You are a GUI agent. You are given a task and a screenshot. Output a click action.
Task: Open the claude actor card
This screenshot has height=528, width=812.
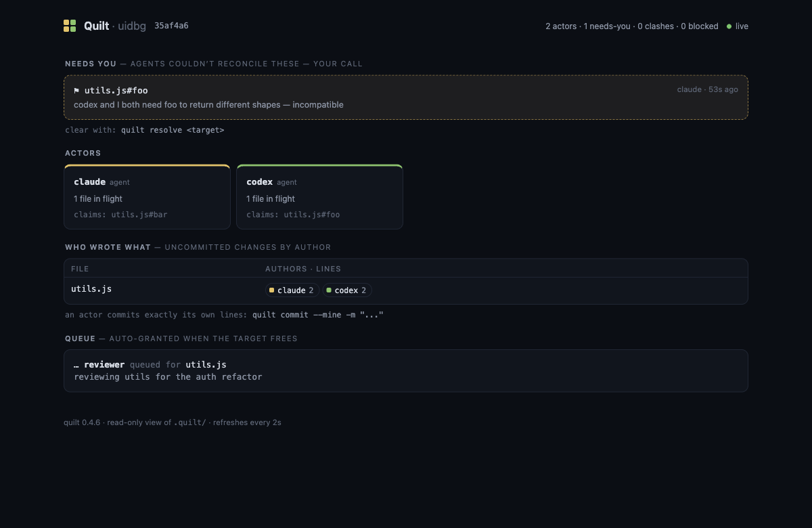(147, 197)
